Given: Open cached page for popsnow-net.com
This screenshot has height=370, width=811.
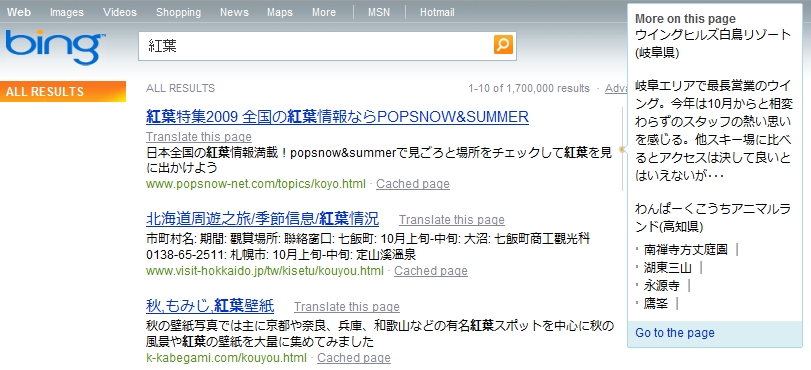Looking at the screenshot, I should tap(413, 184).
